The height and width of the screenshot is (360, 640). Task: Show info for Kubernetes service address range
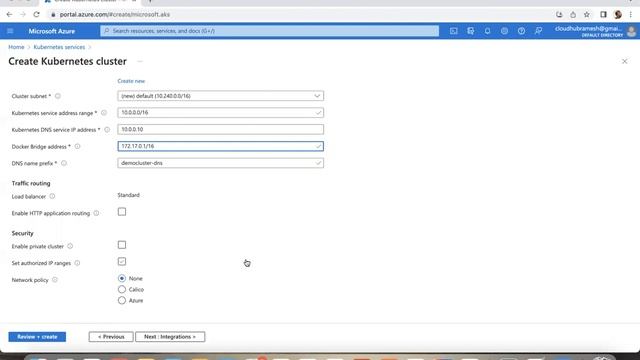pos(104,113)
